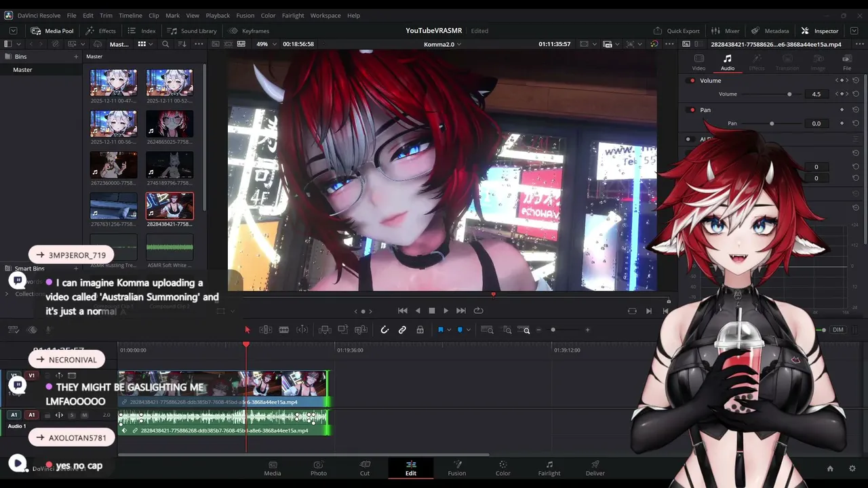Add a new bin with the plus icon

point(76,57)
